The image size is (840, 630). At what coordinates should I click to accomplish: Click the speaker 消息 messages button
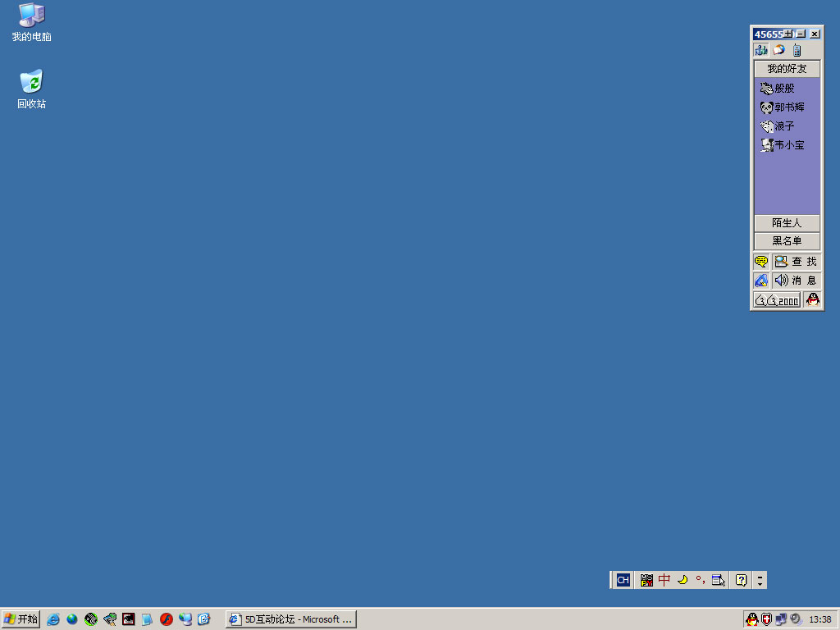pos(796,281)
